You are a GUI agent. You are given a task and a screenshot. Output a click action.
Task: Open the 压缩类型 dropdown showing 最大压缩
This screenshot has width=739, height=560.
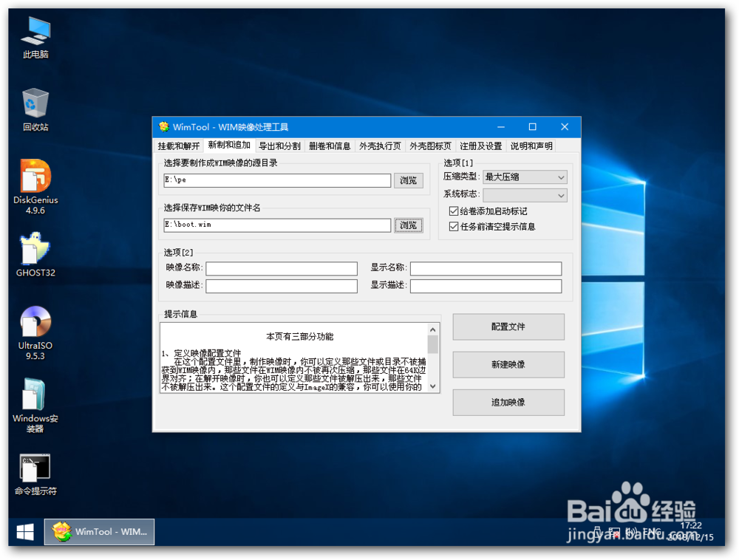(x=525, y=177)
